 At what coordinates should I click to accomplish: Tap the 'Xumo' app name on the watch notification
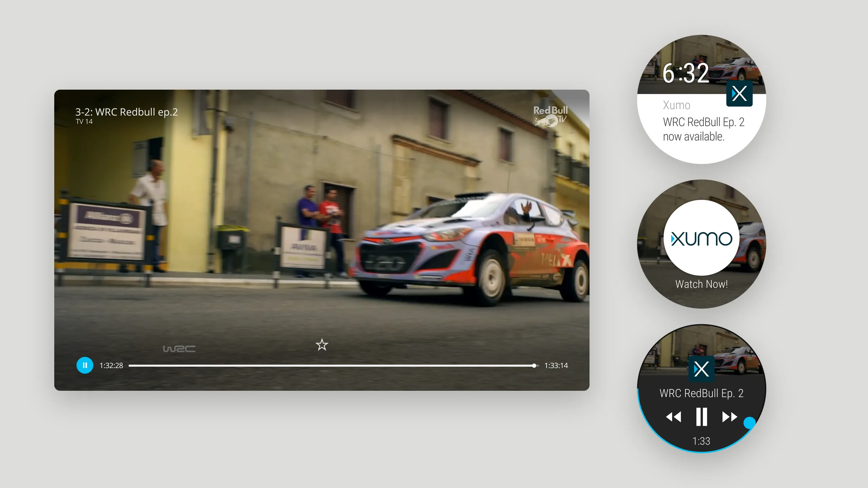[x=677, y=105]
